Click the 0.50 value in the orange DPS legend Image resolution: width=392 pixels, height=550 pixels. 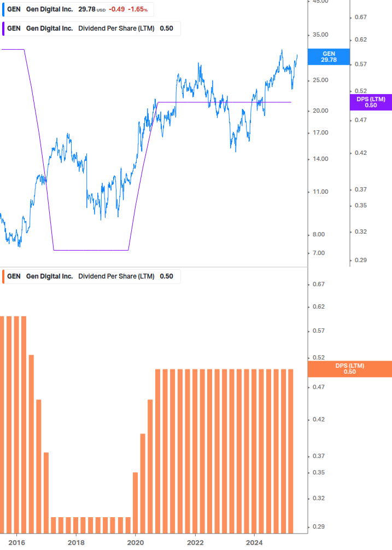point(166,276)
